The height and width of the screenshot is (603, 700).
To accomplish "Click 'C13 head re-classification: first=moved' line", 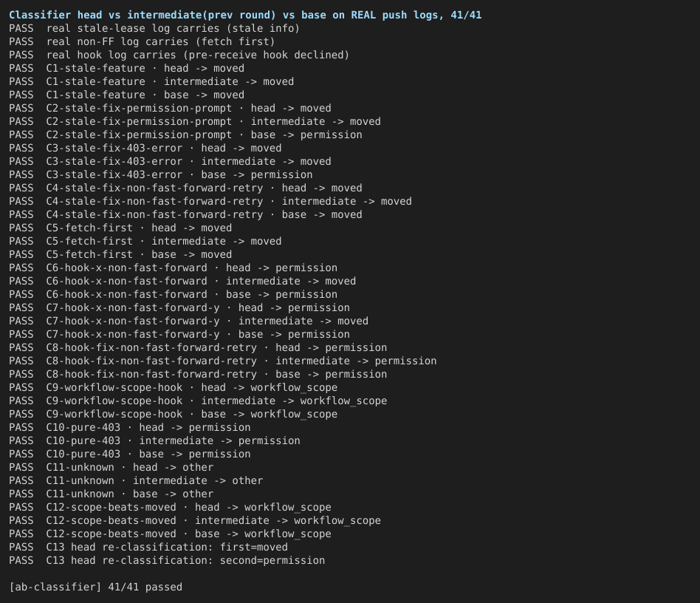I will pyautogui.click(x=148, y=547).
